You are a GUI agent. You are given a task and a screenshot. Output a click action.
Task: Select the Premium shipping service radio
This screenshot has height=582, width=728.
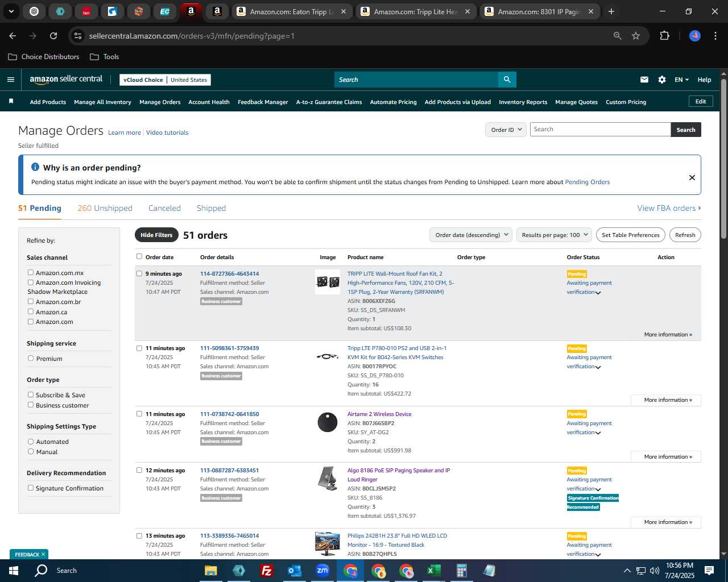[x=31, y=358]
